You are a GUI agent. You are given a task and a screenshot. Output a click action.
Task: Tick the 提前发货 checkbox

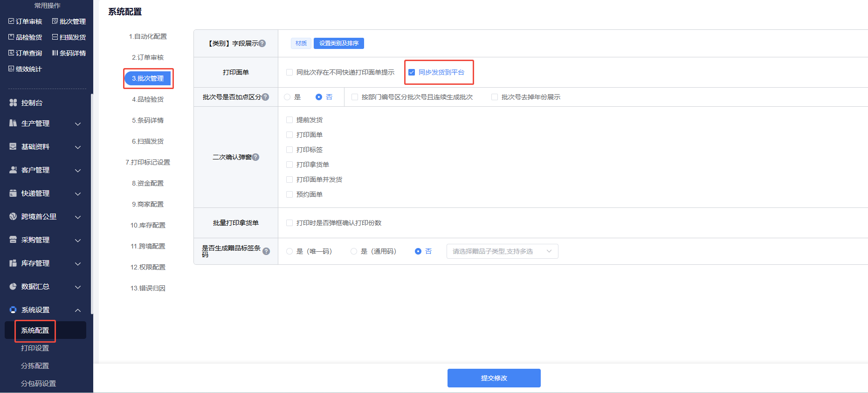point(289,120)
